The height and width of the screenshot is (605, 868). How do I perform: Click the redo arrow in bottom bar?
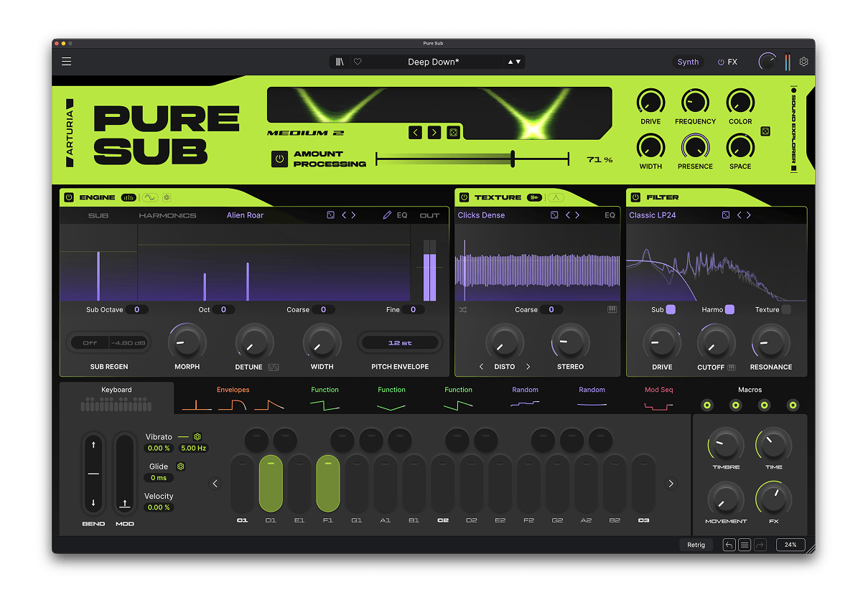[x=760, y=545]
